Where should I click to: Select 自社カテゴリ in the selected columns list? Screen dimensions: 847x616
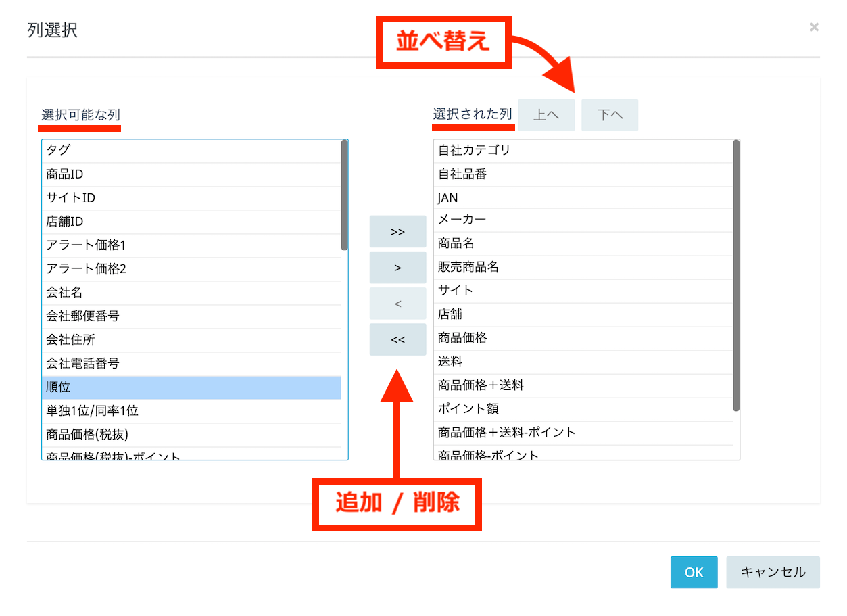[x=583, y=151]
